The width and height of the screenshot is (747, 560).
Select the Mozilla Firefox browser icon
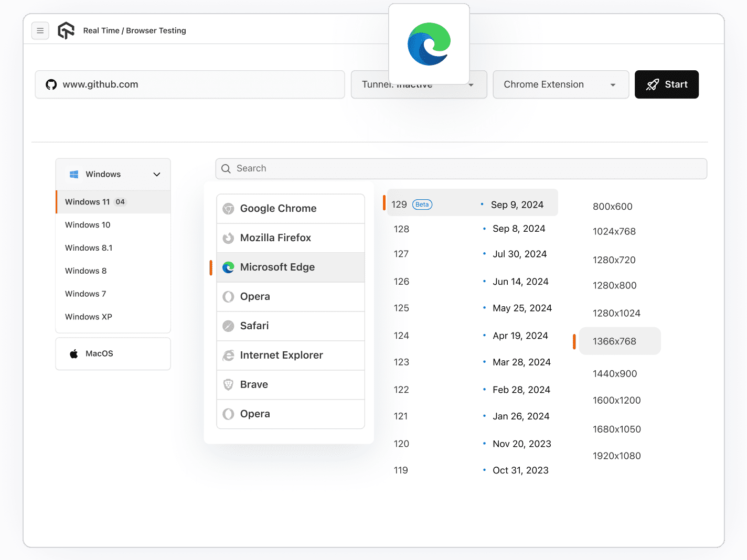pos(228,238)
